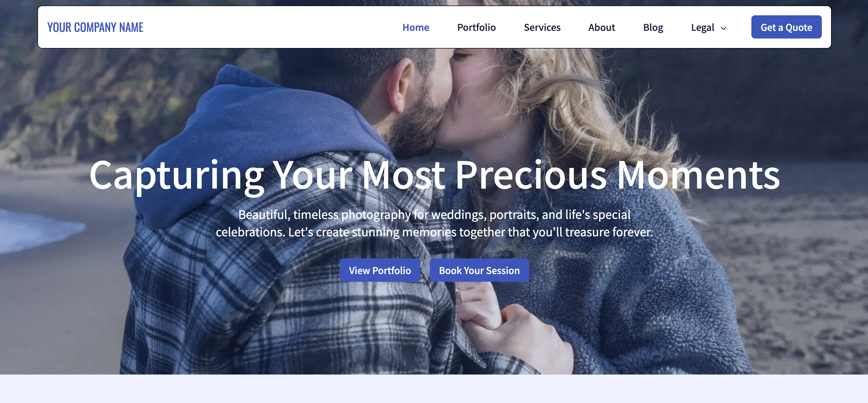Open the Legal dropdown menu label

point(702,27)
